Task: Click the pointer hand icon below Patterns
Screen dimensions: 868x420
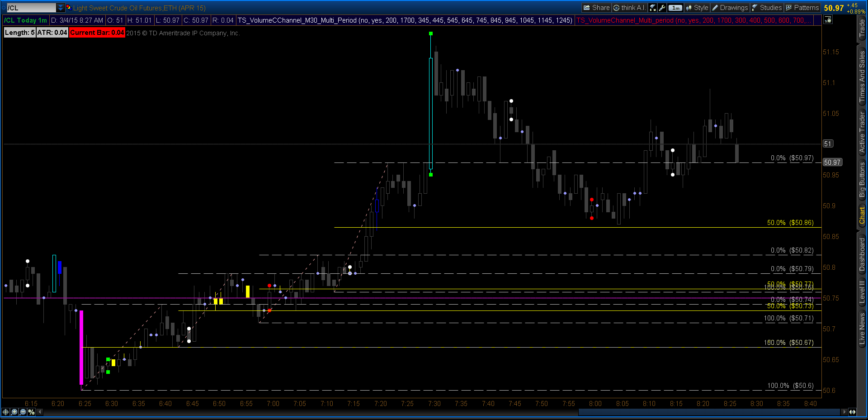Action: click(x=828, y=19)
